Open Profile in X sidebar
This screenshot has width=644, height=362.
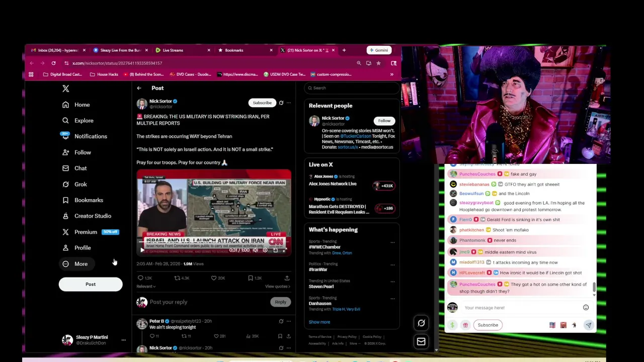[76, 248]
